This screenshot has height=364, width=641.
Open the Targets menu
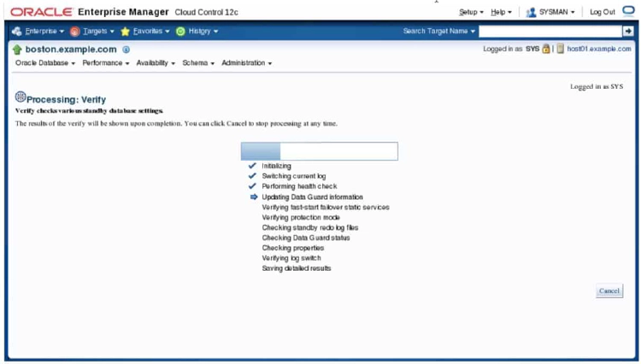98,31
